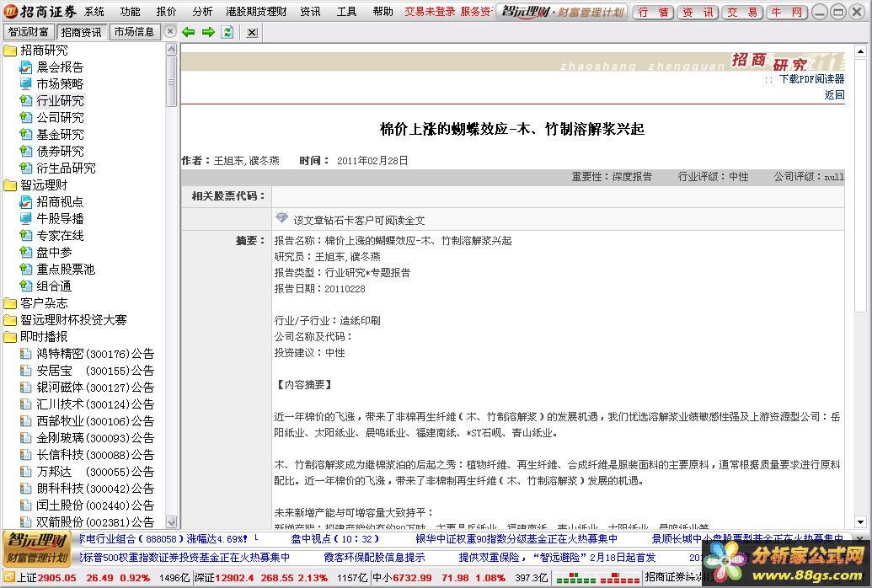Open the 报价 menu
Image resolution: width=872 pixels, height=588 pixels.
tap(166, 11)
